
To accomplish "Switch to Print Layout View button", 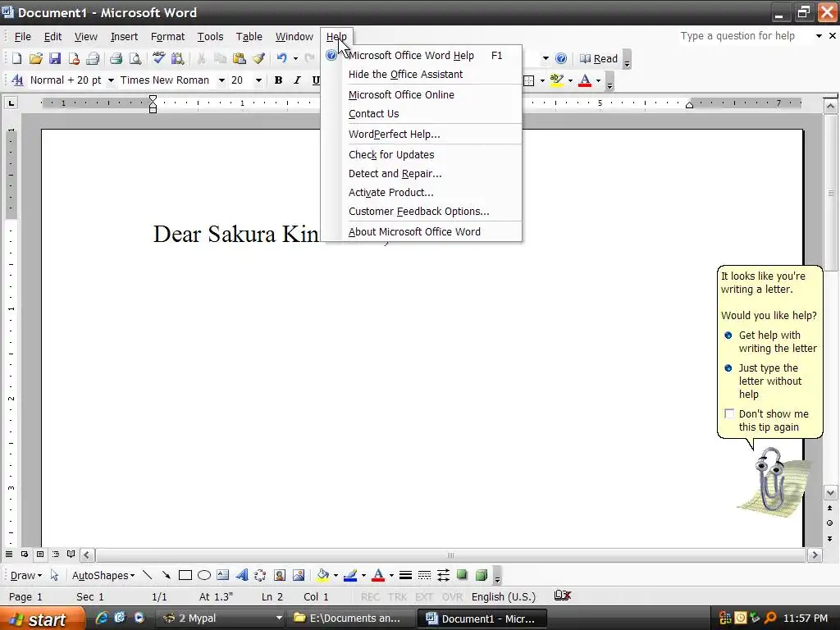I will click(x=39, y=554).
